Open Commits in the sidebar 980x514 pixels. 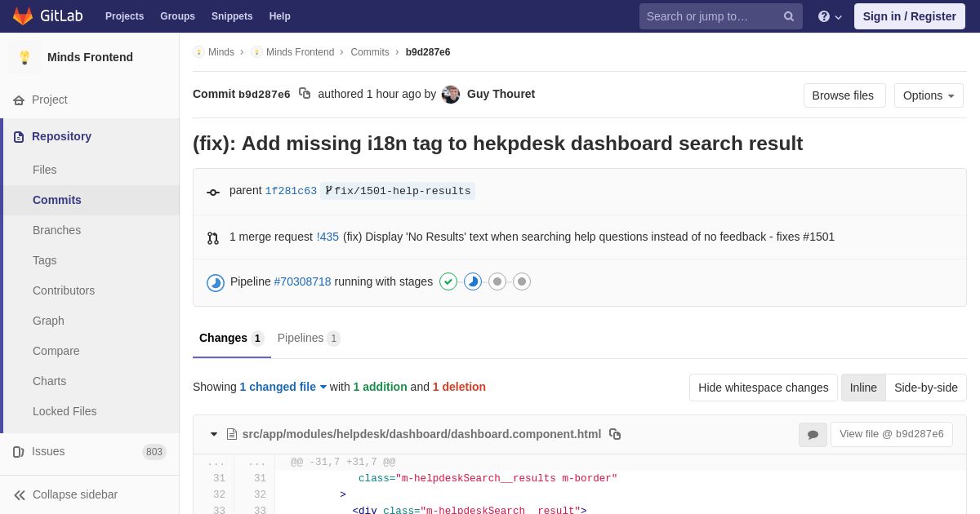(90, 200)
